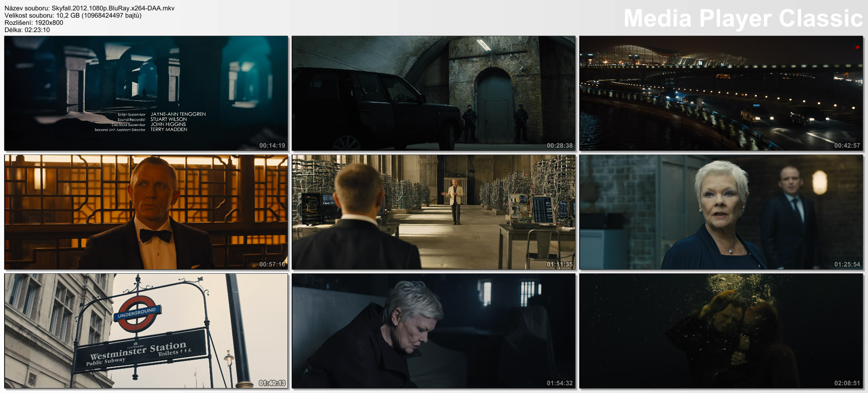Click the Media Player Classic watermark
The width and height of the screenshot is (868, 393).
pyautogui.click(x=743, y=19)
